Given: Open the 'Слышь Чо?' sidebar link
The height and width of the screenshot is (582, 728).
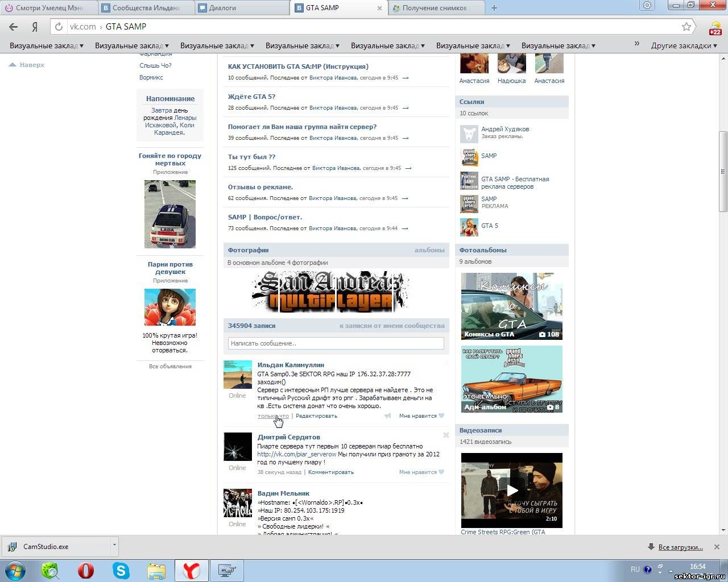Looking at the screenshot, I should click(155, 65).
